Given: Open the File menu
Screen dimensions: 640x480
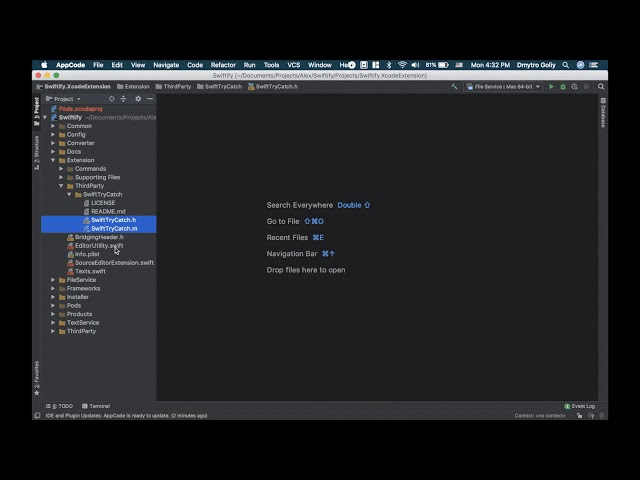Looking at the screenshot, I should 98,65.
